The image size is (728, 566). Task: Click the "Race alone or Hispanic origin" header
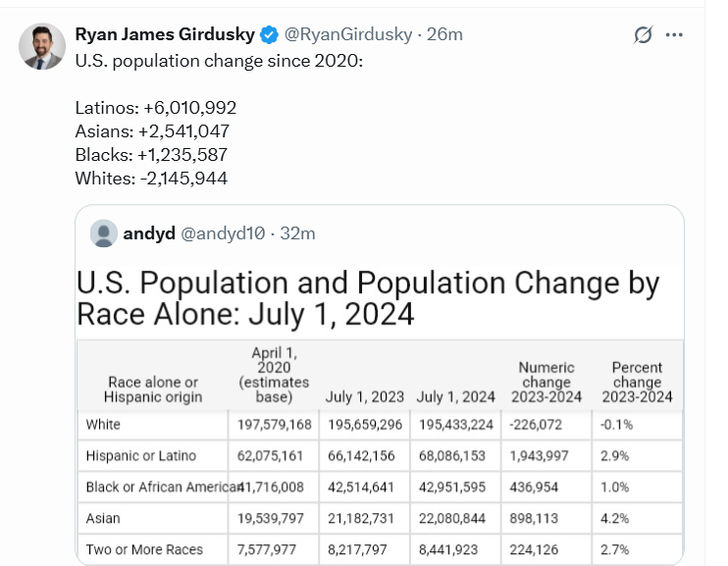(153, 389)
